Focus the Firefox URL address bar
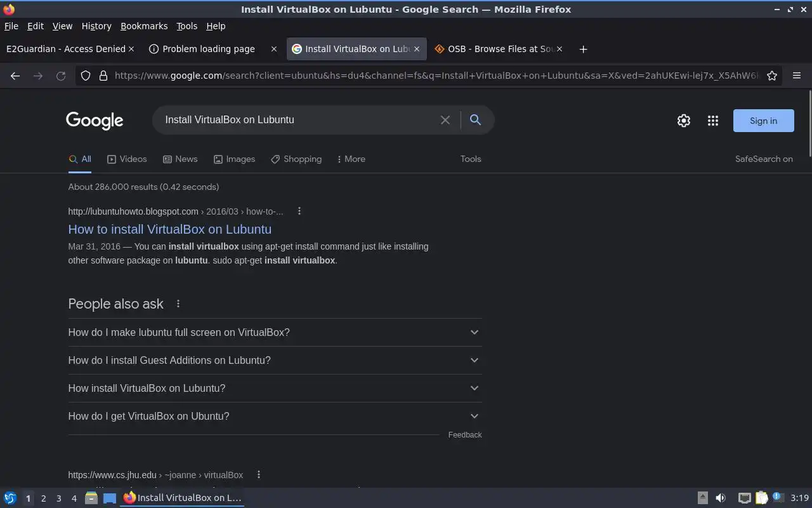The width and height of the screenshot is (812, 508). (x=436, y=76)
